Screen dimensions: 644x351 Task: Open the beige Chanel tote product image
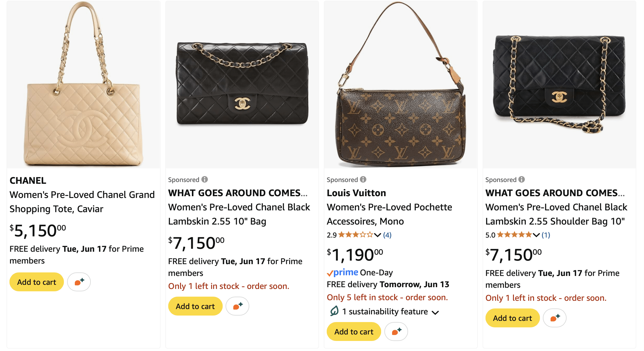click(84, 84)
